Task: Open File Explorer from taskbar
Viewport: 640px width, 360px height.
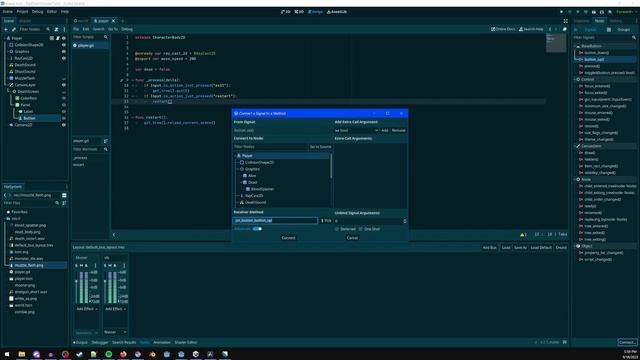Action: [x=22, y=354]
